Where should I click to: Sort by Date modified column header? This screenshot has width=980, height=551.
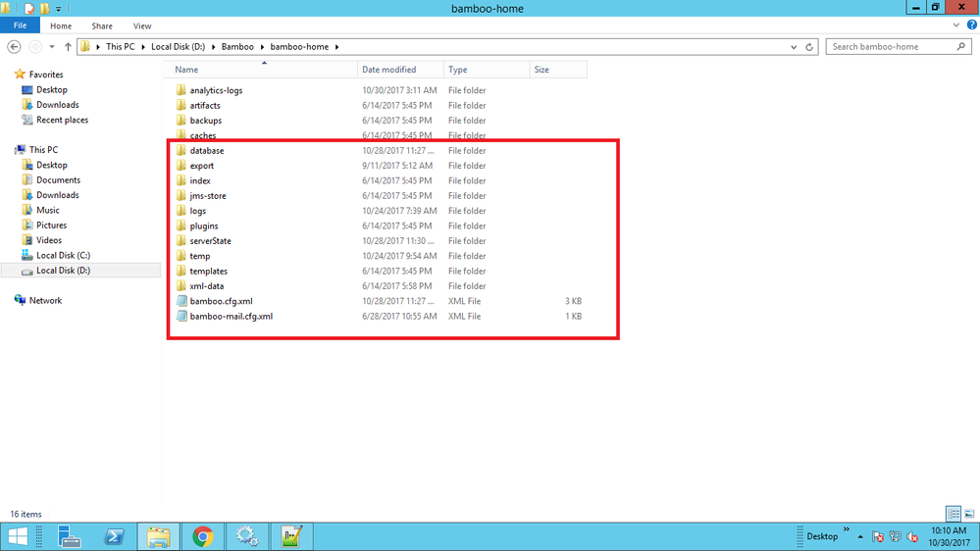pyautogui.click(x=400, y=70)
